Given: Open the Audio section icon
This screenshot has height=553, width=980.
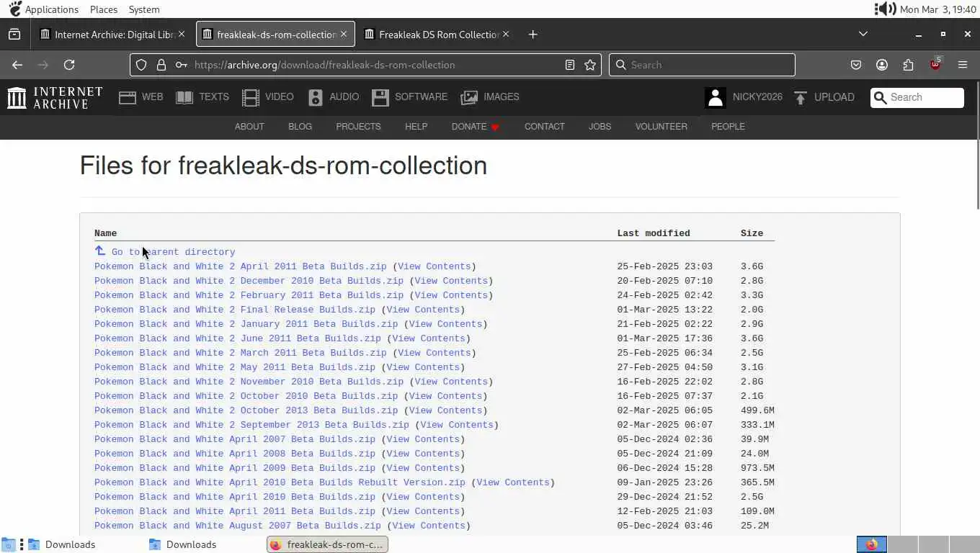Looking at the screenshot, I should point(315,97).
